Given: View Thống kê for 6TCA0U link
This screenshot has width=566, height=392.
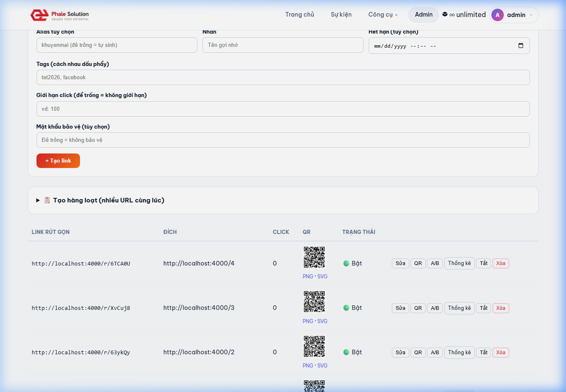Looking at the screenshot, I should pos(459,263).
